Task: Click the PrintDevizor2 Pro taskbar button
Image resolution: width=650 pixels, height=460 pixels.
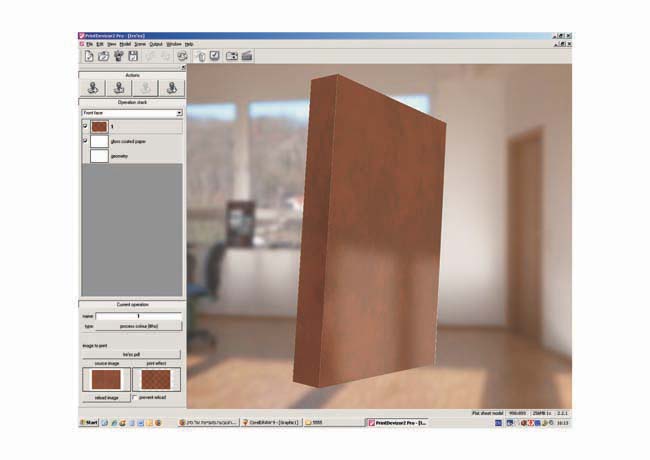Action: [397, 423]
